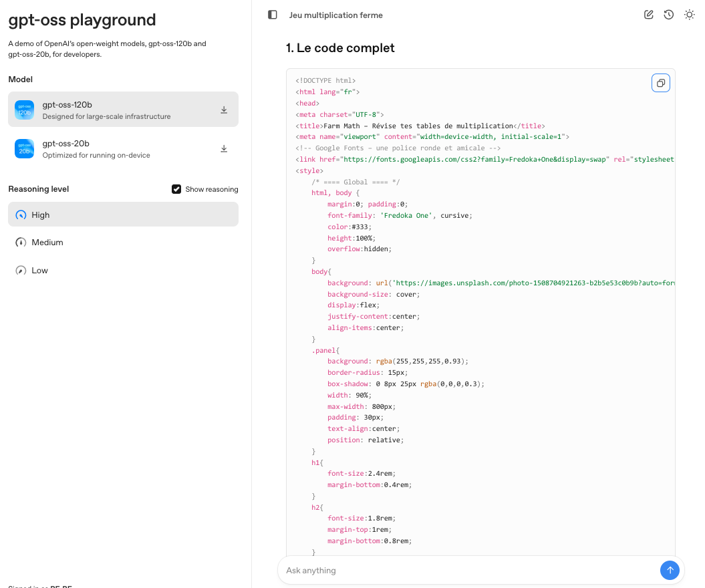
Task: Select Low reasoning level
Action: click(x=123, y=271)
